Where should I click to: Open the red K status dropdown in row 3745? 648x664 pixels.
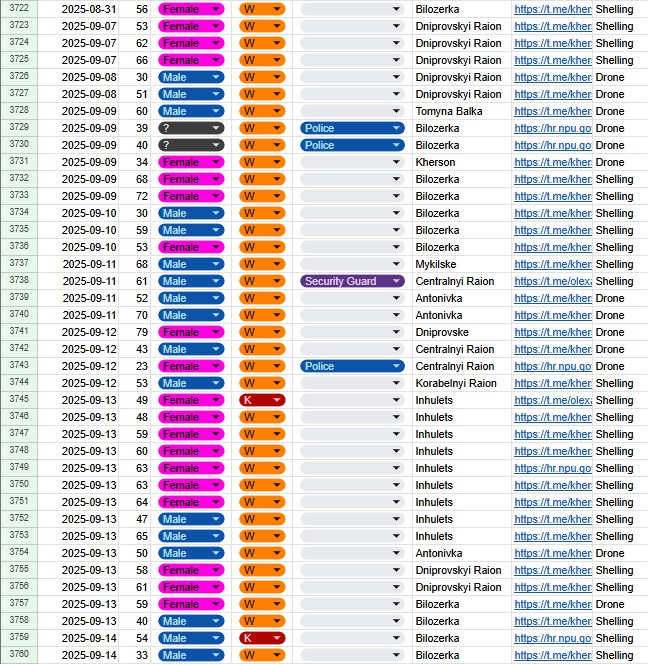point(262,400)
